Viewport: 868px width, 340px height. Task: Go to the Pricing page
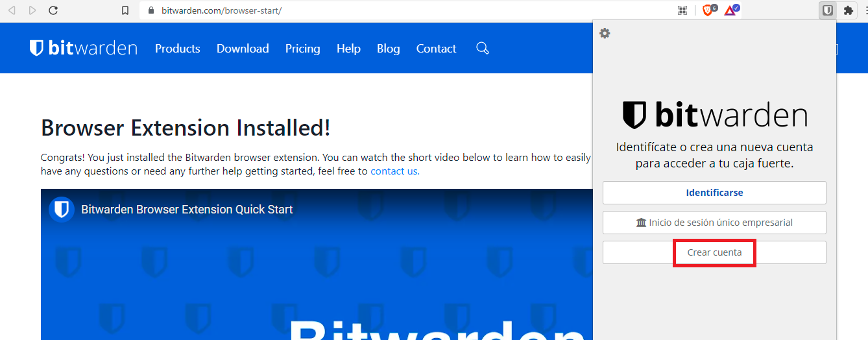(x=303, y=49)
